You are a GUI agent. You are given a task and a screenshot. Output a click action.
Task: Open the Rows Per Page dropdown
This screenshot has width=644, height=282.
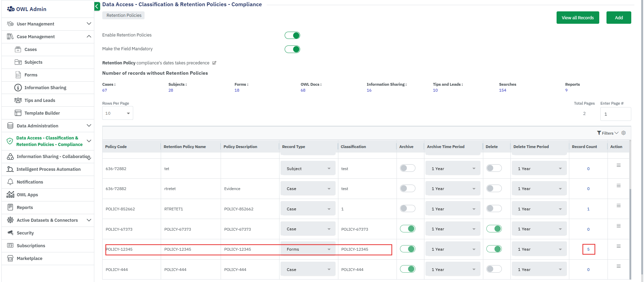118,113
